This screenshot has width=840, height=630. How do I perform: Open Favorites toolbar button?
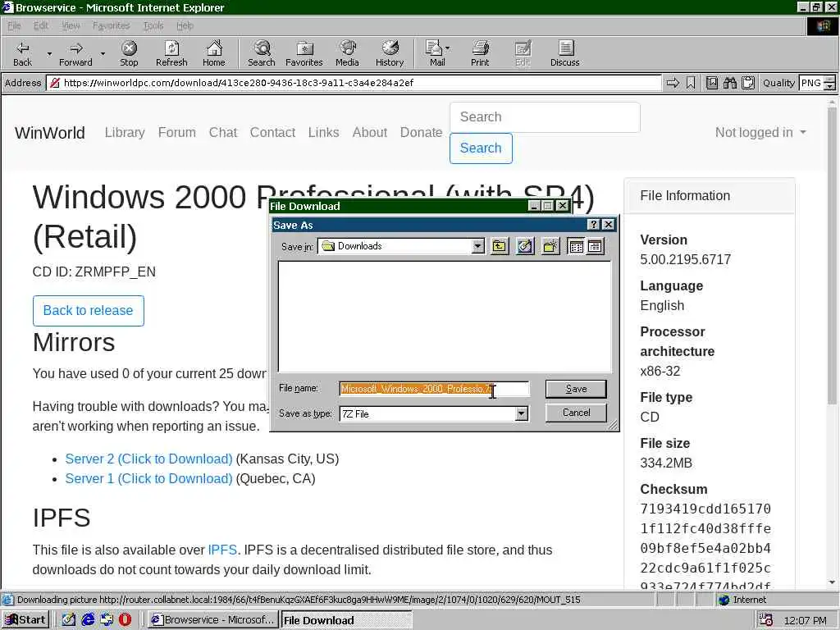click(304, 53)
